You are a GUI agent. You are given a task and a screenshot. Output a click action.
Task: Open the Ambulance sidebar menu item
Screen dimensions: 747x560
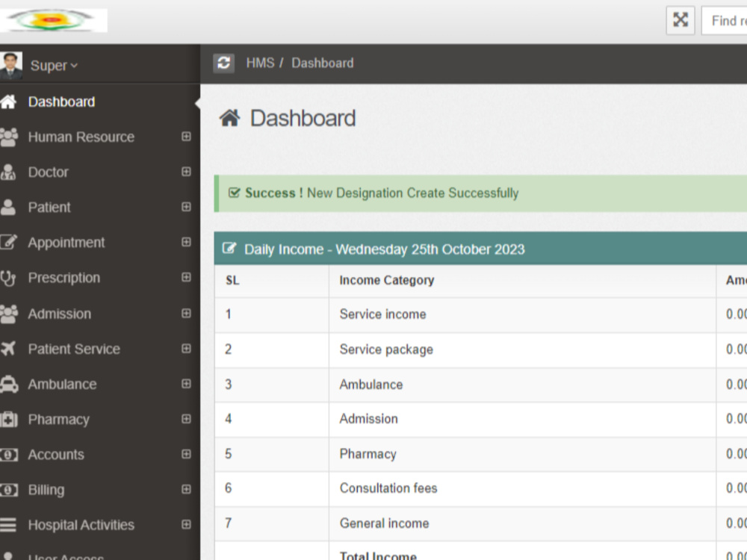[x=62, y=385]
